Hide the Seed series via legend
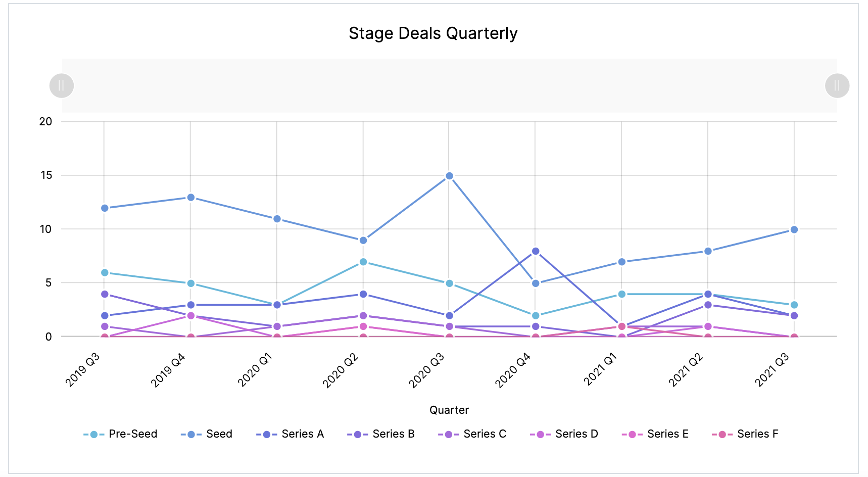This screenshot has width=868, height=477. (x=207, y=434)
